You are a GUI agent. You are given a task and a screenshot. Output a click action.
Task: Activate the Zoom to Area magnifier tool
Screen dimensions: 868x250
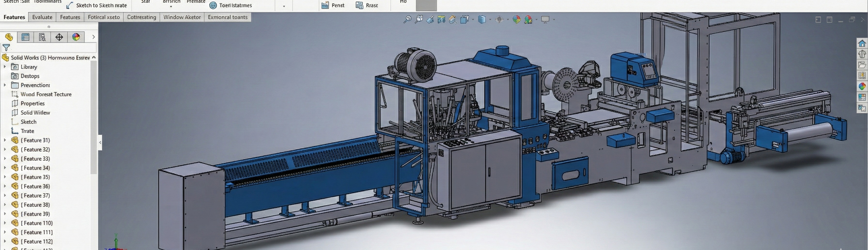coord(419,19)
